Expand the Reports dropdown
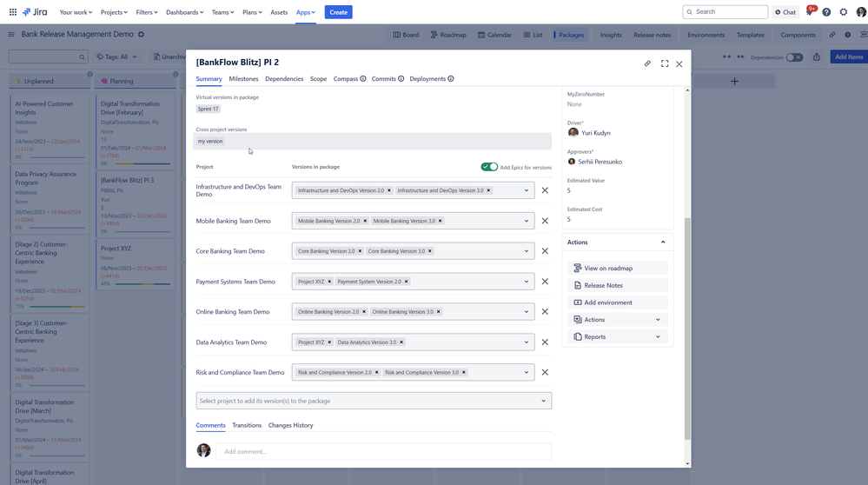 (x=618, y=336)
